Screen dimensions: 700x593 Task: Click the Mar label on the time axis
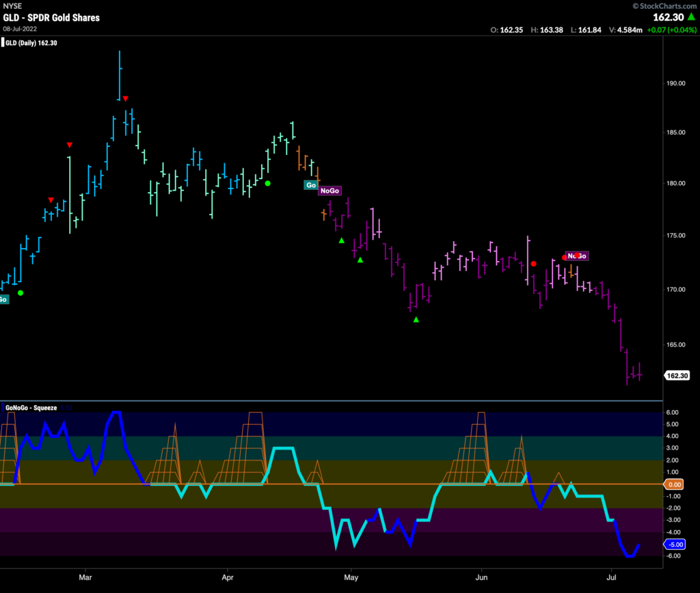point(85,577)
